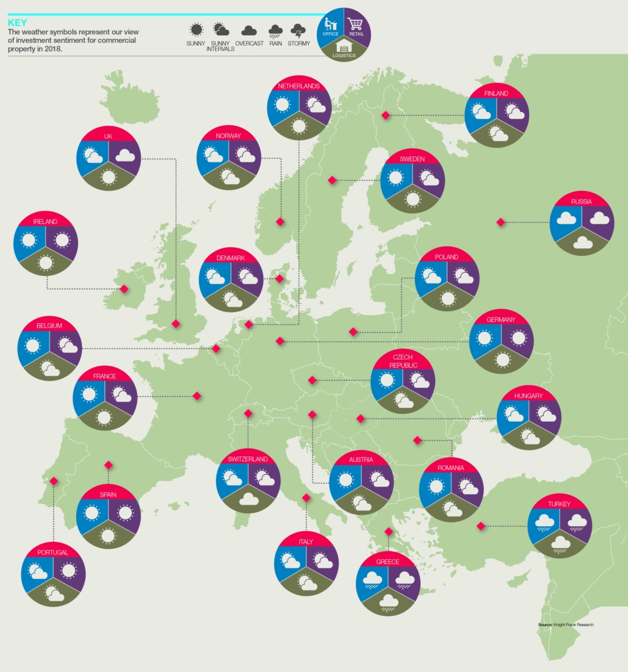The image size is (628, 672).
Task: Click the IRELAND red header label
Action: pos(45,222)
